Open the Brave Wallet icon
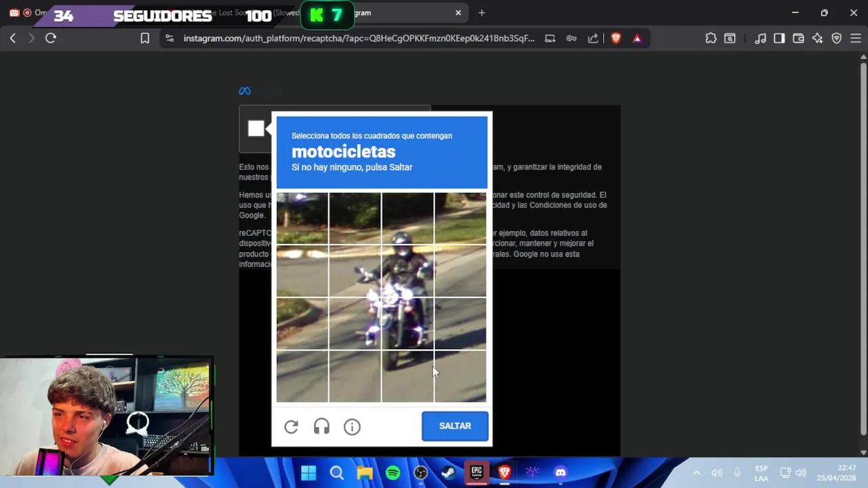 click(798, 39)
